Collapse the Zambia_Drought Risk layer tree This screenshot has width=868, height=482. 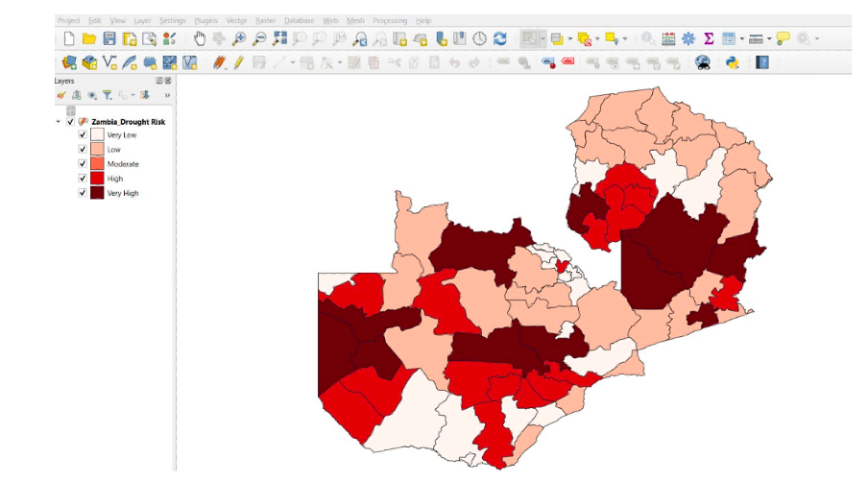[59, 122]
